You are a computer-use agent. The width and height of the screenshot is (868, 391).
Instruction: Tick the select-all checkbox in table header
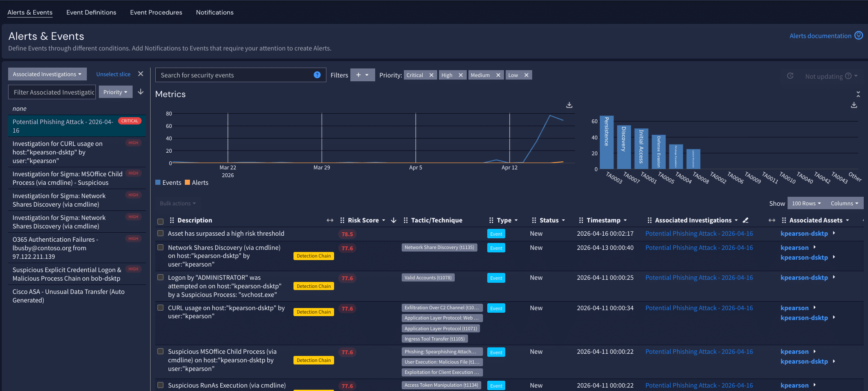(x=160, y=221)
